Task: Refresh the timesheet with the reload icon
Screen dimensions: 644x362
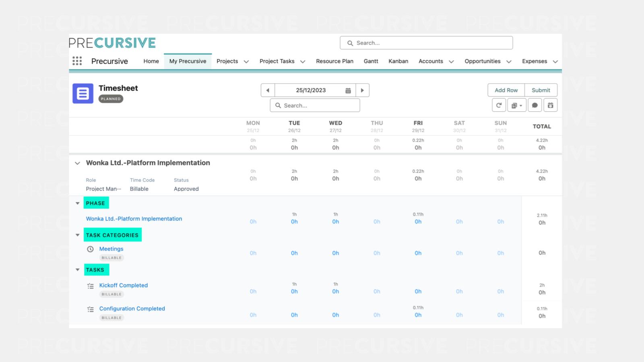Action: [x=499, y=105]
